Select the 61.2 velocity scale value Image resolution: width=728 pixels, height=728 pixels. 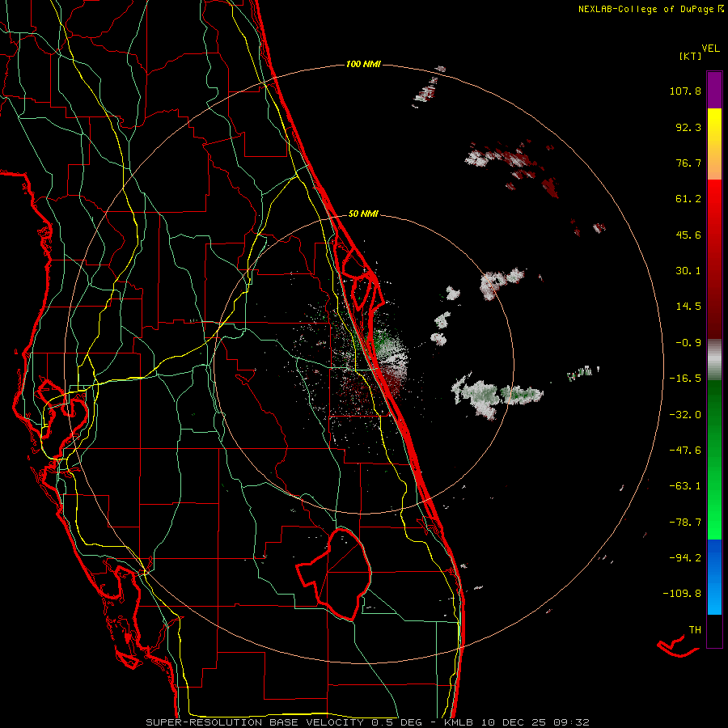(688, 199)
